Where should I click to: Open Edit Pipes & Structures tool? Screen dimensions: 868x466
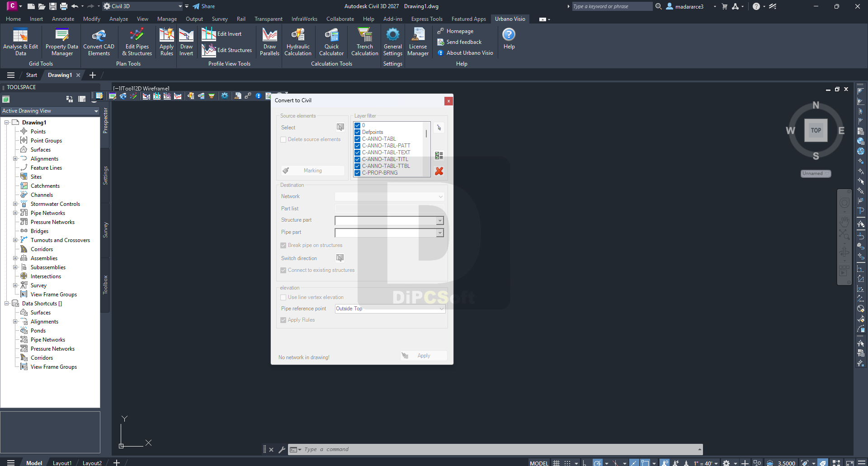[137, 42]
